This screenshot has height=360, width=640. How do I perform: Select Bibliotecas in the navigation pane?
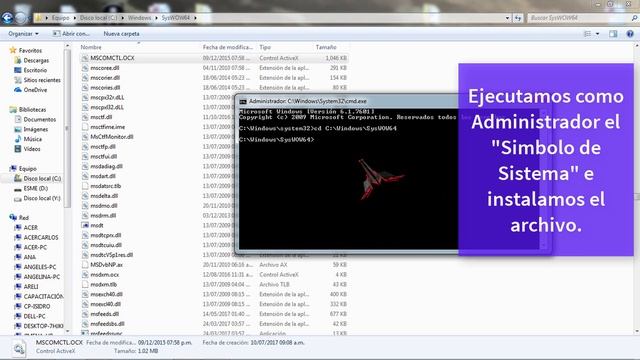click(32, 109)
